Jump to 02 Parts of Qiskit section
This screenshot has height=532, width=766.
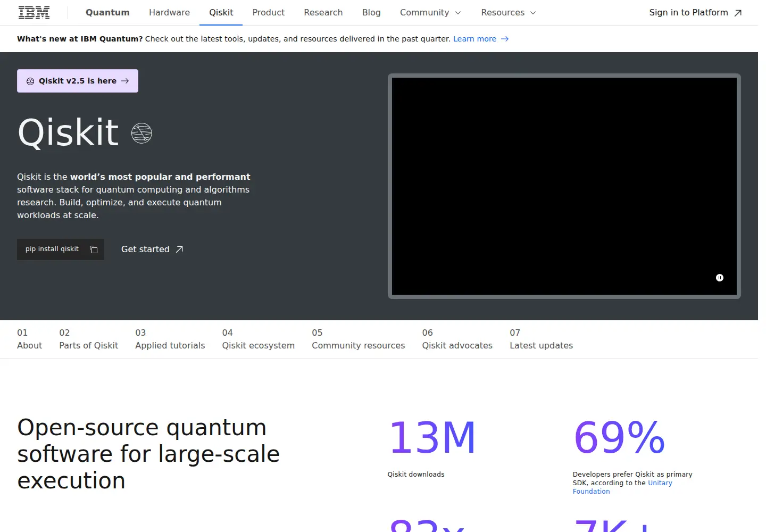pos(89,339)
